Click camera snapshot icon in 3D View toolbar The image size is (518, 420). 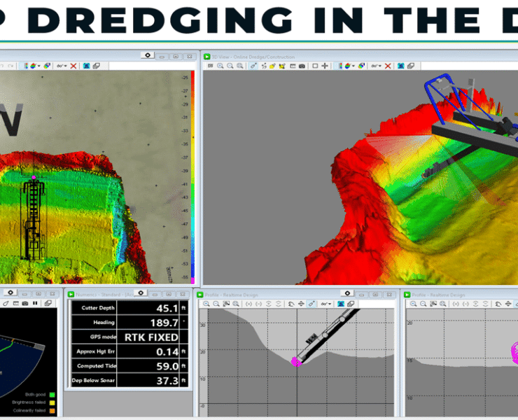pos(302,66)
